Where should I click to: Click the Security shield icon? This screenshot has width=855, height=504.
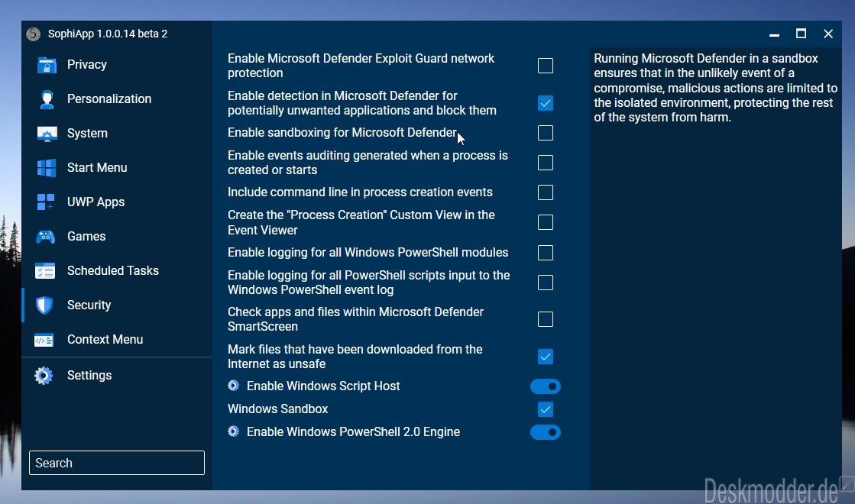point(44,305)
